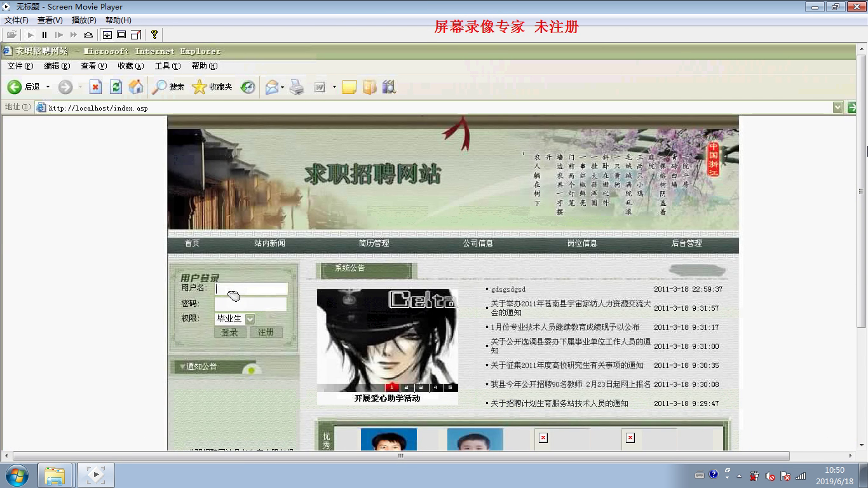Select slideshow page number 3
Viewport: 868px width, 488px height.
421,387
